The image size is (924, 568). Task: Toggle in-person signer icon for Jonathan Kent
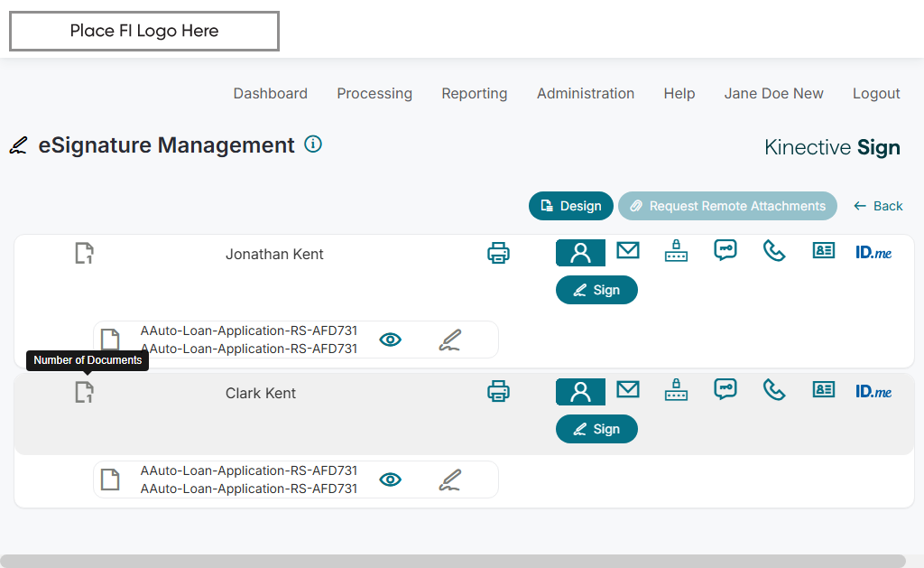pos(580,253)
